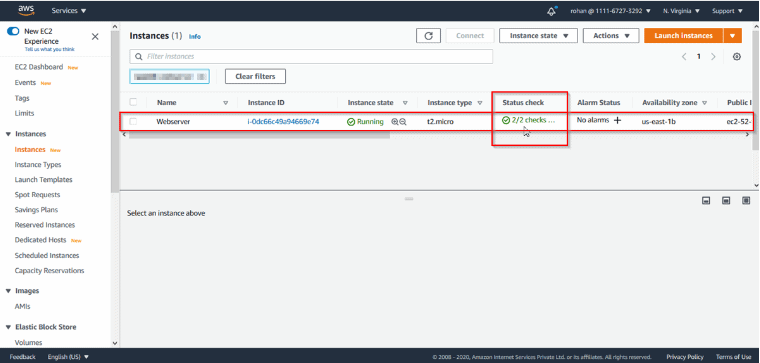Open the Services dropdown
Image resolution: width=760 pixels, height=363 pixels.
[69, 11]
